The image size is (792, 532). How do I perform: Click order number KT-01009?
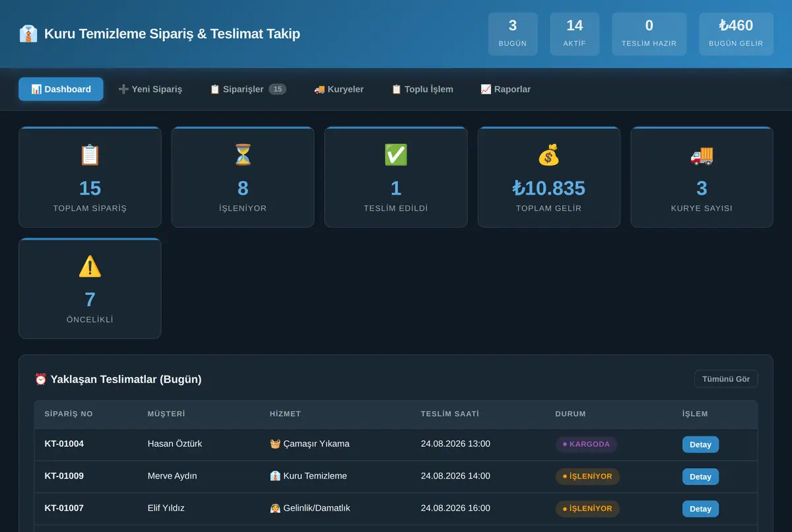pyautogui.click(x=64, y=476)
